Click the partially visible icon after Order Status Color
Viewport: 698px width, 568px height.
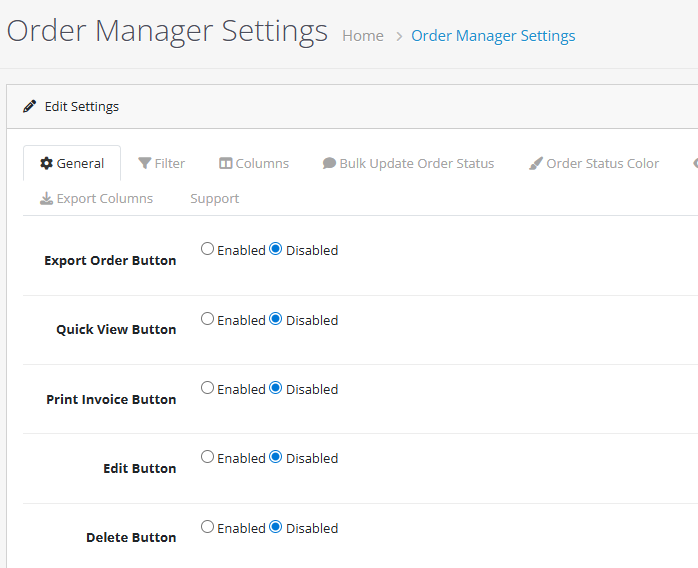(x=695, y=163)
